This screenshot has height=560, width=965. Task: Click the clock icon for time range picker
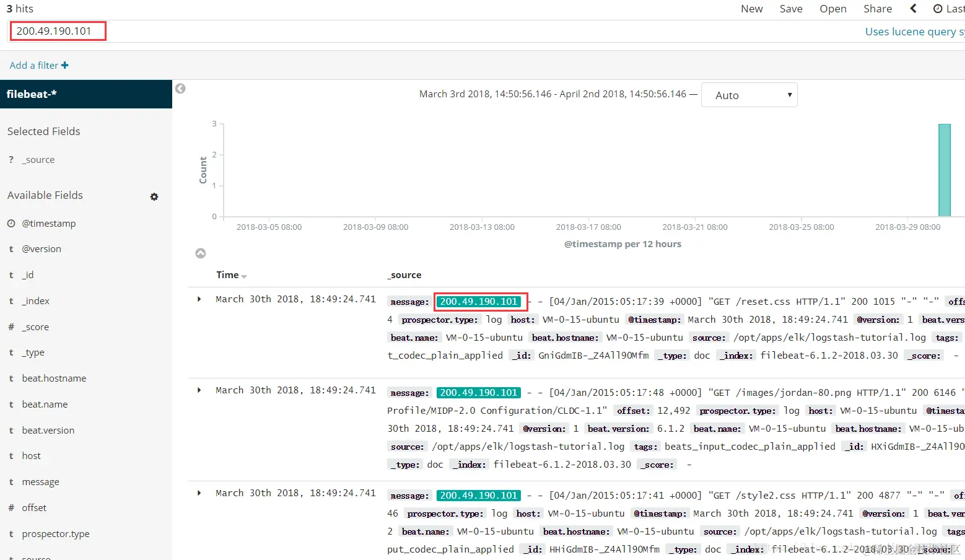coord(937,9)
